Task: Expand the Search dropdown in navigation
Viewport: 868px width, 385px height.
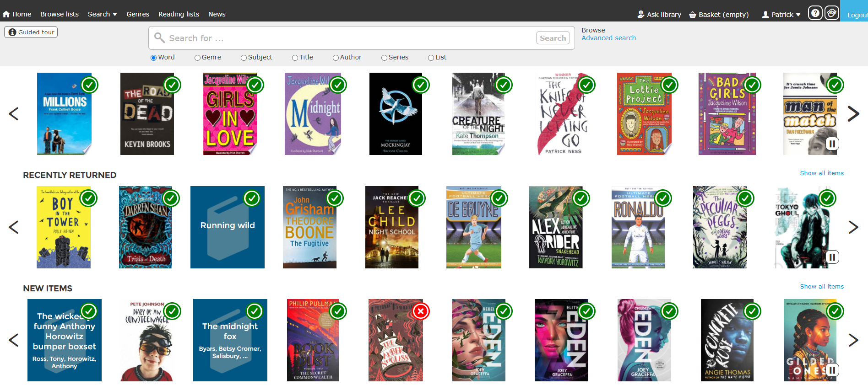Action: point(102,14)
